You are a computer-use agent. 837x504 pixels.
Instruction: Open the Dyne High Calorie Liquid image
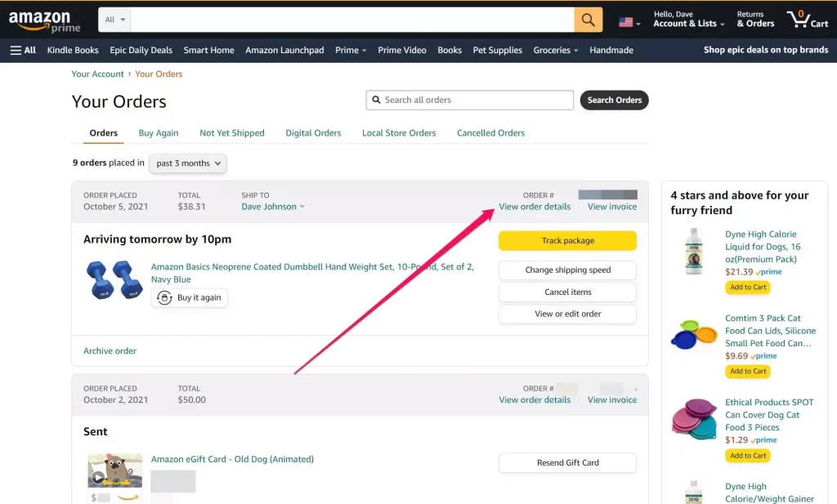point(694,252)
